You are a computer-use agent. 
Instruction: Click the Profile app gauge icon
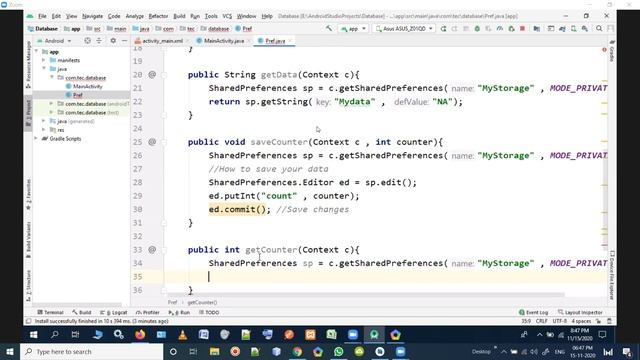(500, 29)
